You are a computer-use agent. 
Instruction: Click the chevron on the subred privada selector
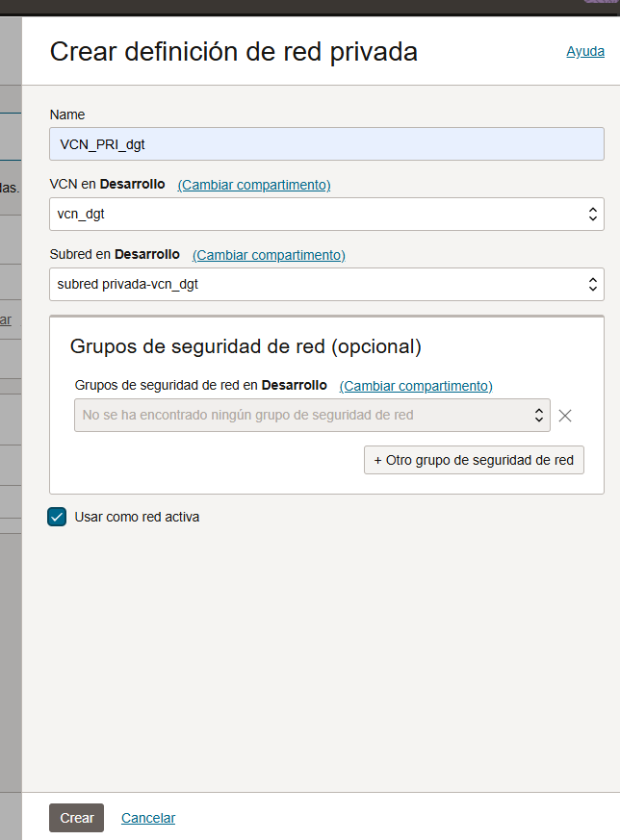click(x=593, y=284)
